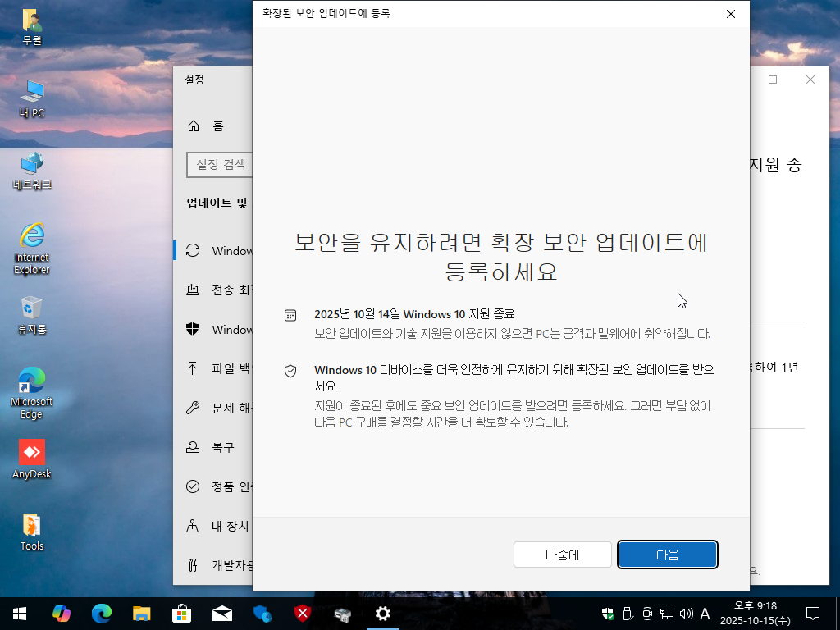The width and height of the screenshot is (840, 630).
Task: Open the 내 PC desktop icon
Action: (x=32, y=99)
